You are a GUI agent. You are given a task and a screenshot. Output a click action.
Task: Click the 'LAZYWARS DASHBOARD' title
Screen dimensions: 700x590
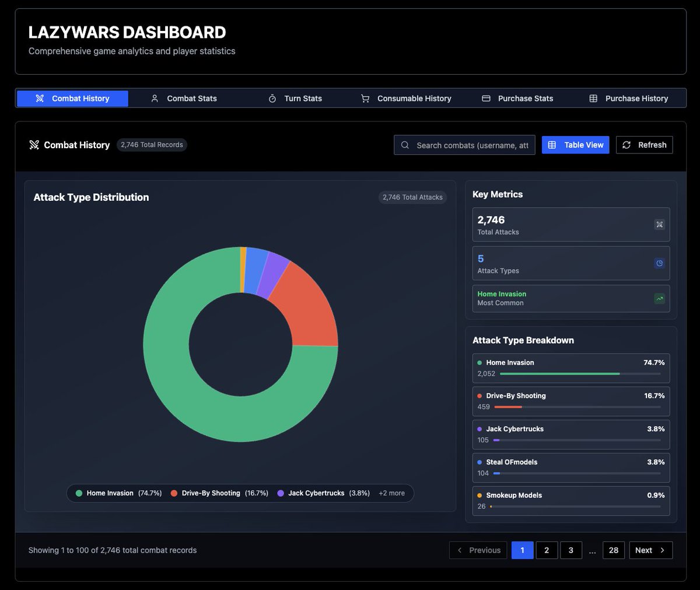[x=127, y=32]
